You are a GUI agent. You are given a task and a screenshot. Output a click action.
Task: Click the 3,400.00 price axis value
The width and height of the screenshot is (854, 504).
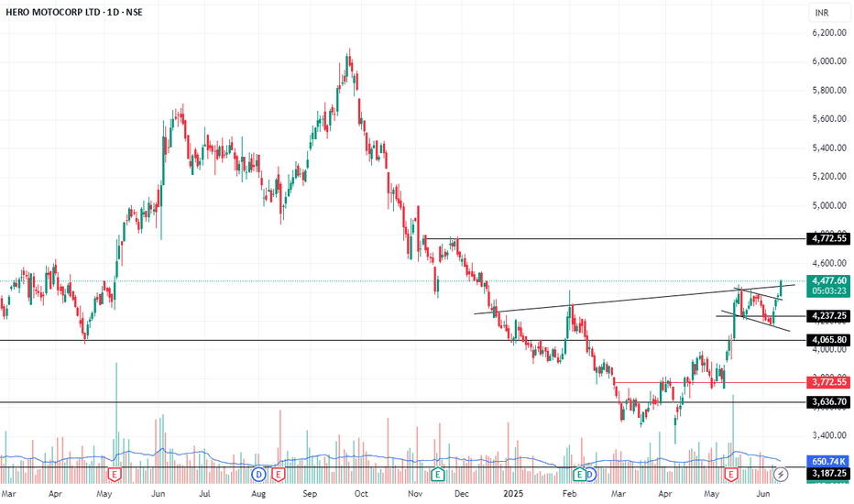tap(829, 435)
